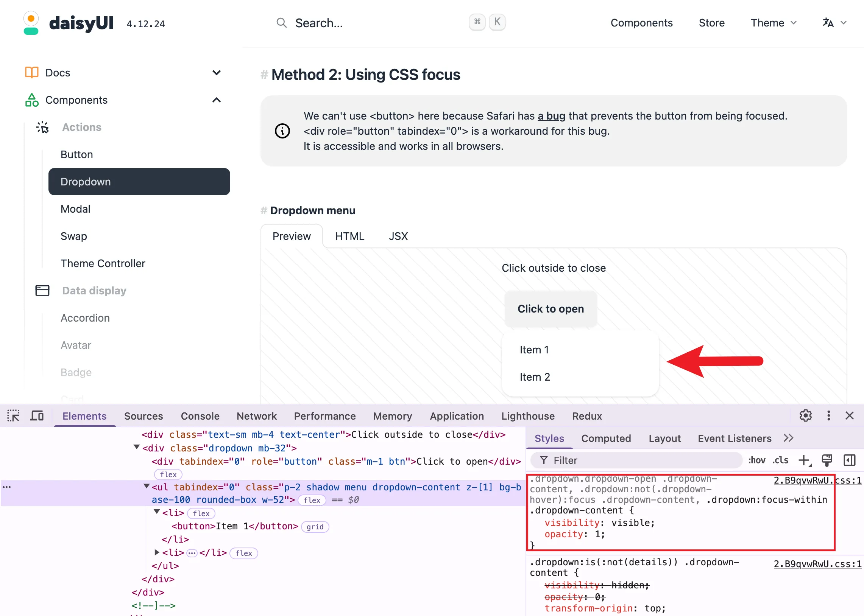This screenshot has height=616, width=864.
Task: Click the search magnifier in the daisyUI header
Action: tap(281, 23)
